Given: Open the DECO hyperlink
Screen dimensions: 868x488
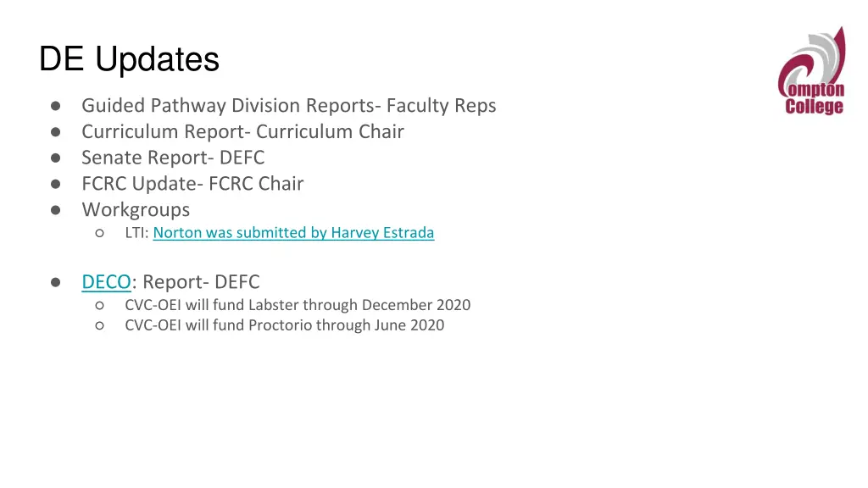Looking at the screenshot, I should click(x=106, y=281).
